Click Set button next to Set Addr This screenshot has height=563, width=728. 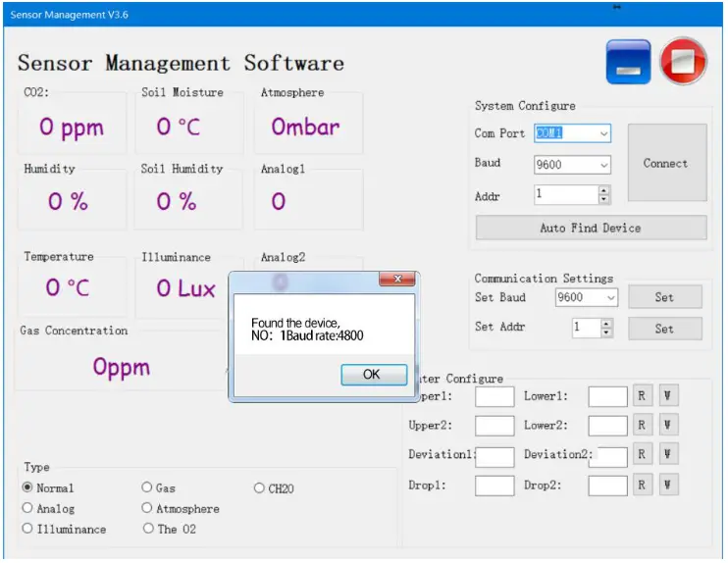coord(665,329)
